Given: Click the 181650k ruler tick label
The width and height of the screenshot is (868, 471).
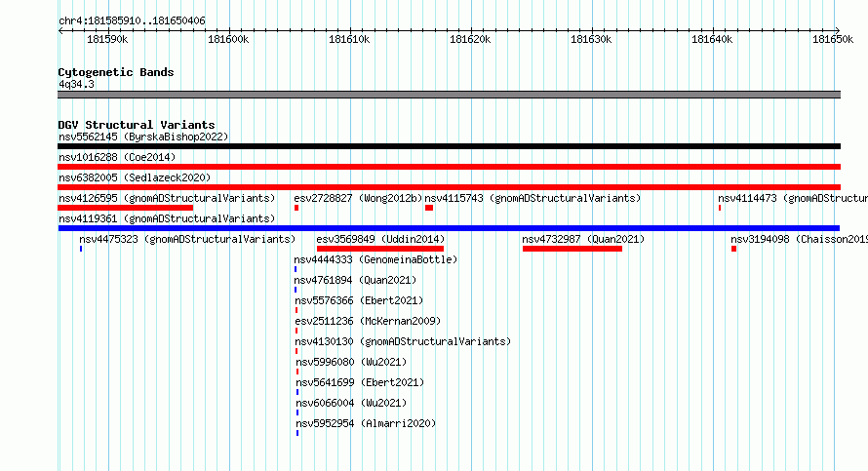Looking at the screenshot, I should (x=833, y=39).
